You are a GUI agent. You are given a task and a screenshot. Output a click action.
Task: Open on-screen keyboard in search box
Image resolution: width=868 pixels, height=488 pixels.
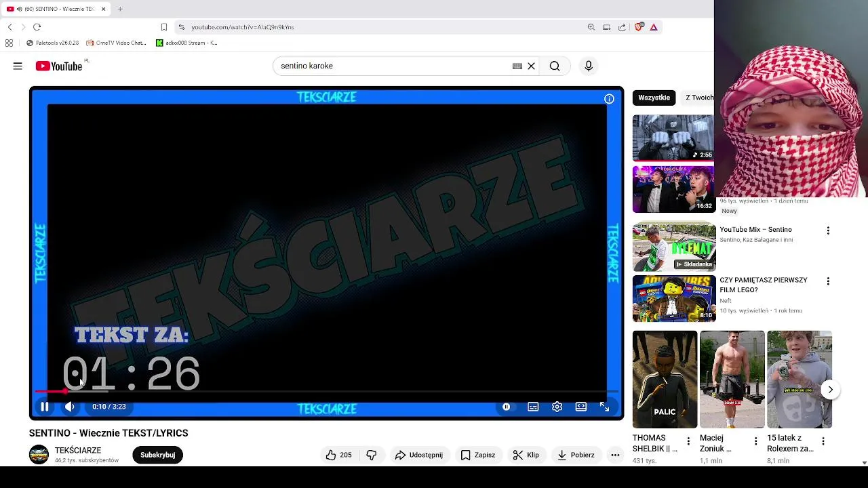tap(517, 66)
